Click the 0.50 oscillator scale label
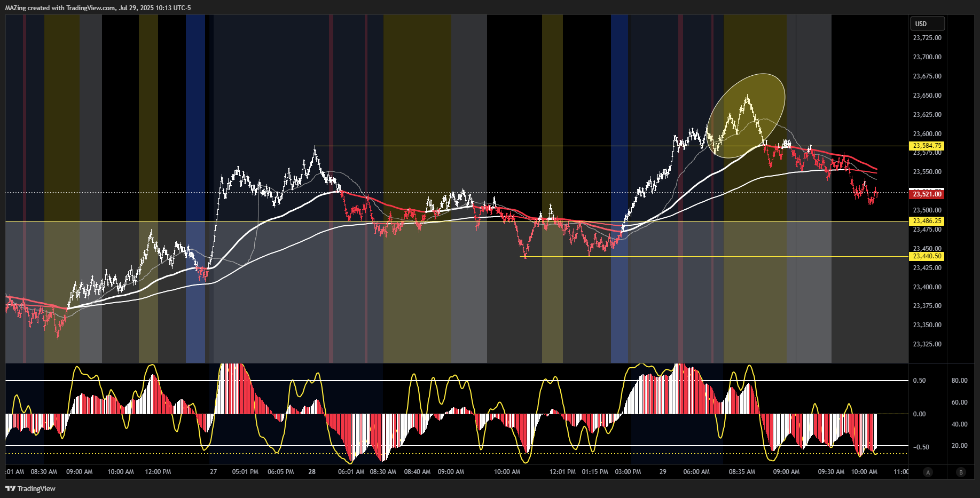The height and width of the screenshot is (498, 980). coord(920,381)
